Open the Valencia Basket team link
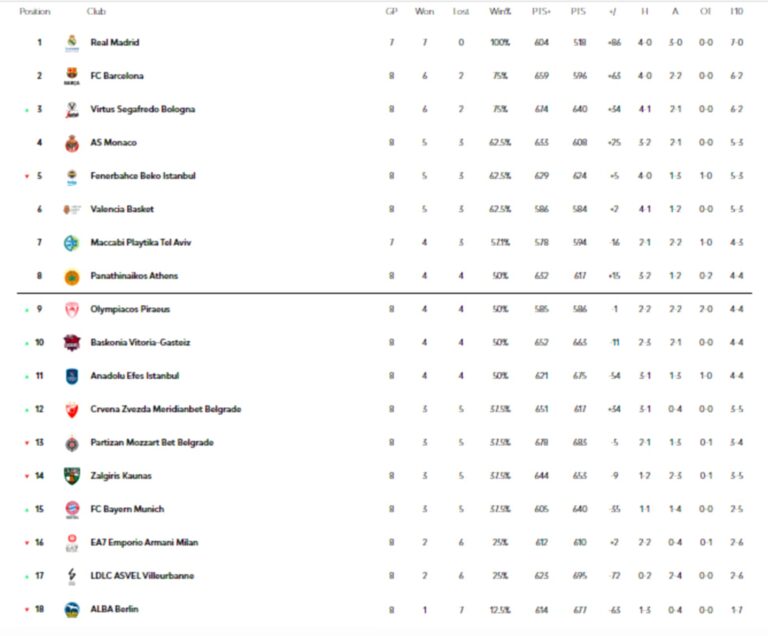The image size is (768, 636). [x=122, y=209]
